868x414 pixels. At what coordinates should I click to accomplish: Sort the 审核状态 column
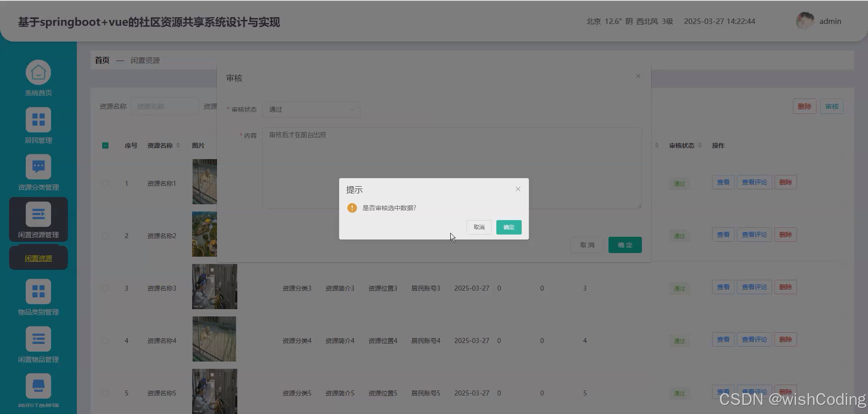pyautogui.click(x=700, y=145)
